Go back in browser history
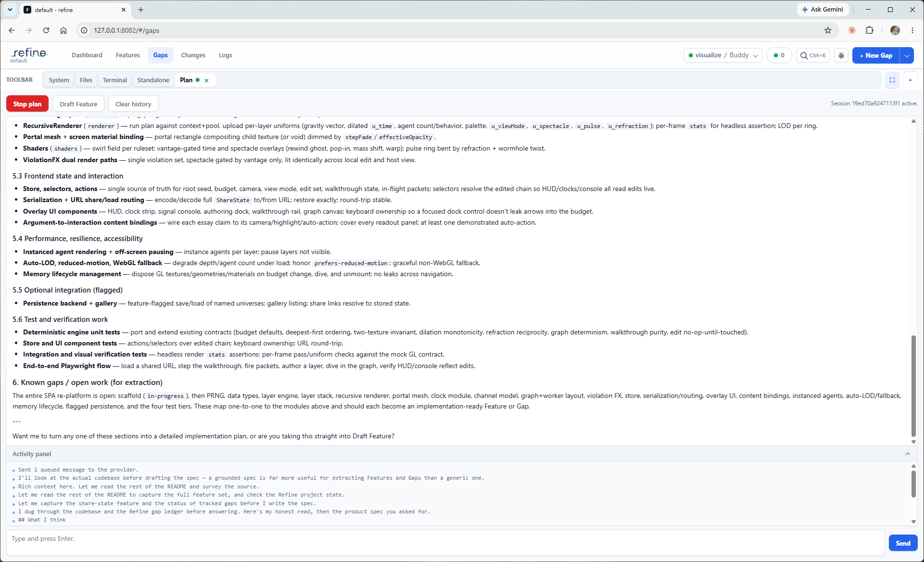Viewport: 924px width, 562px height. tap(12, 30)
